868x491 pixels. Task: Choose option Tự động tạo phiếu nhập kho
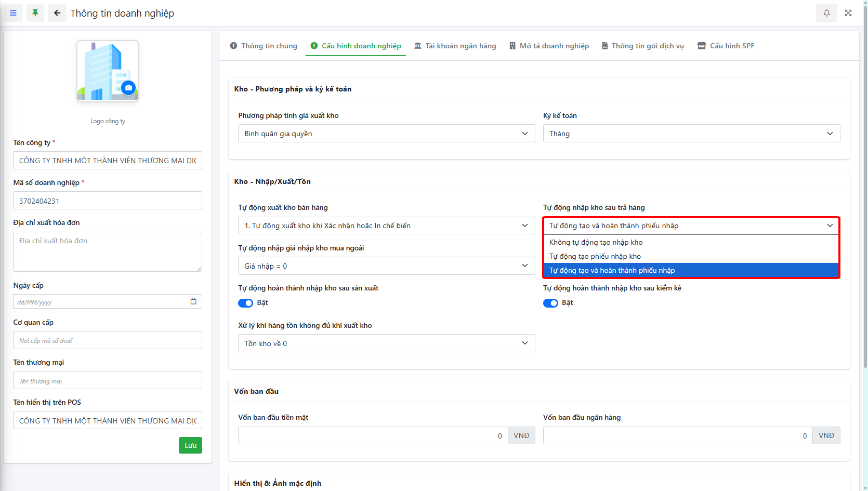(x=595, y=256)
